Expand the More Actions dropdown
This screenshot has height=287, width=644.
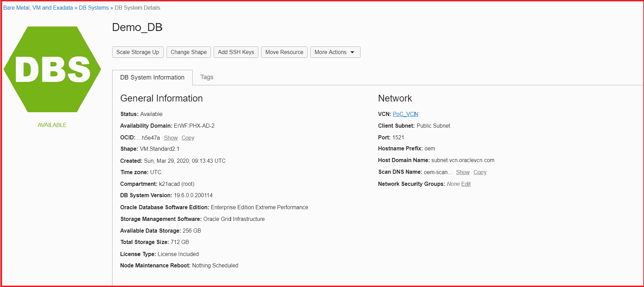335,52
